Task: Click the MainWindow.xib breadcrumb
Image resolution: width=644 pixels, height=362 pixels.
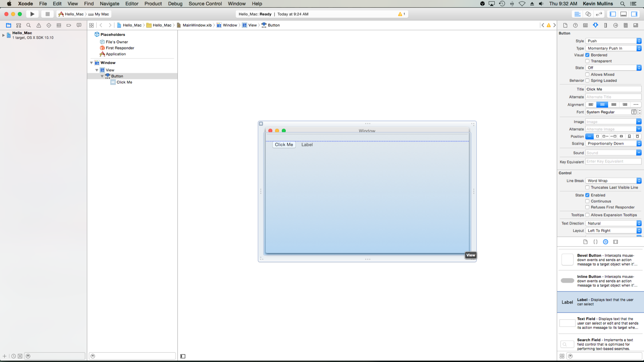Action: point(194,25)
